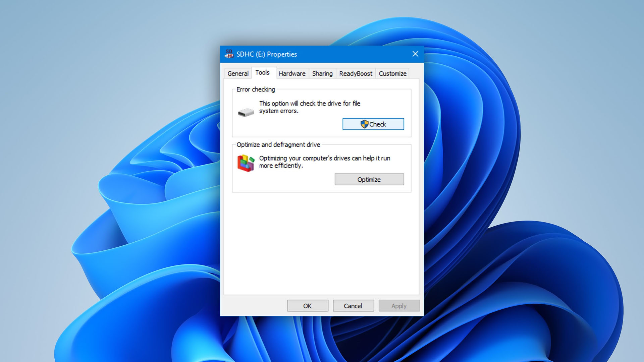Switch to the Customize tab

click(x=392, y=73)
